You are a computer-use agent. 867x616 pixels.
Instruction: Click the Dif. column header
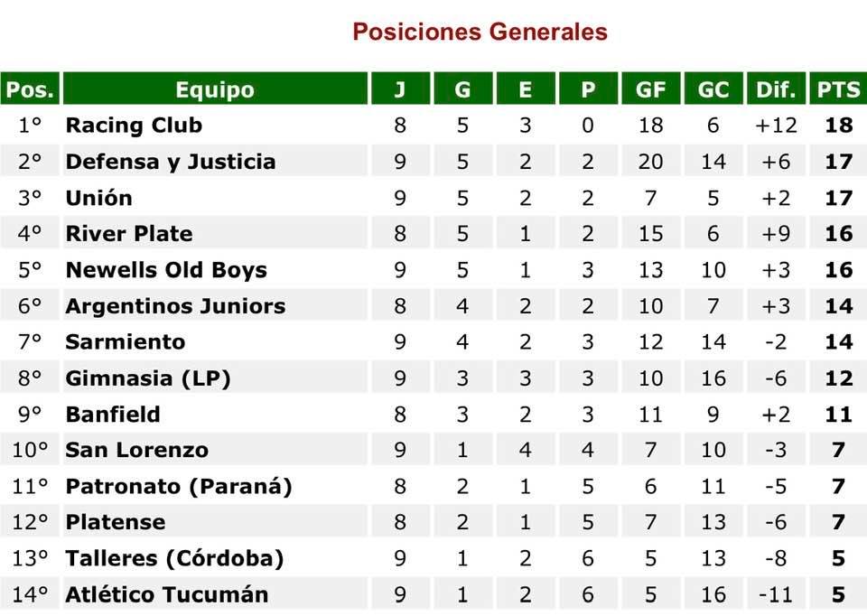click(776, 89)
